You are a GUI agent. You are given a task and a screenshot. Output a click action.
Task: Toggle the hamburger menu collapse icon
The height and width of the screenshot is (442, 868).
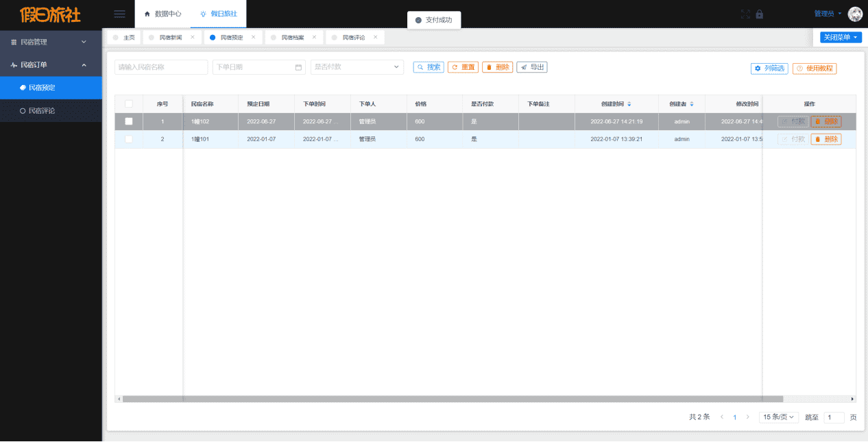point(119,14)
